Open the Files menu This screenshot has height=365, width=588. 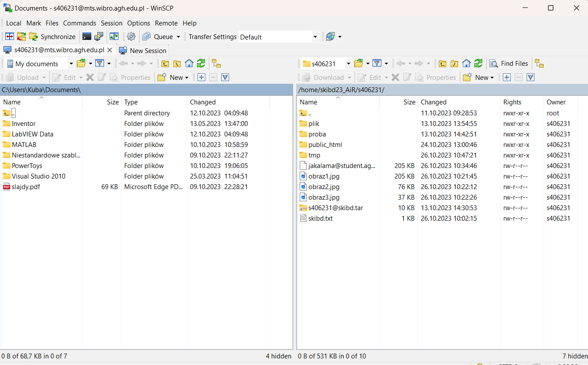click(x=52, y=23)
